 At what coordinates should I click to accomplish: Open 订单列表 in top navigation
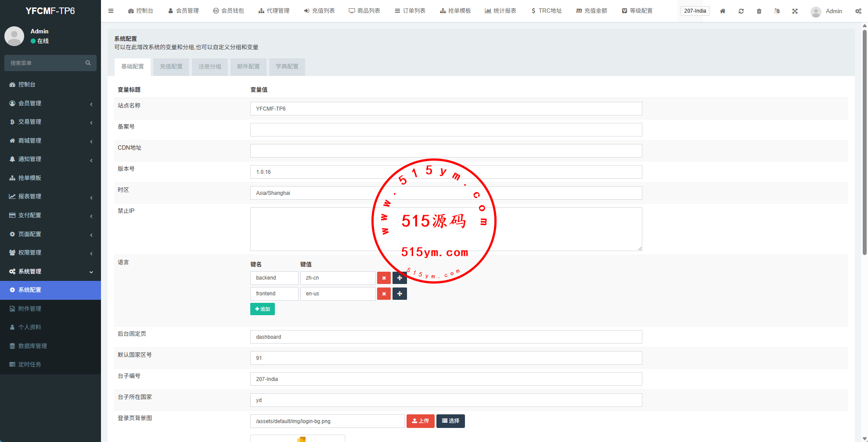pyautogui.click(x=410, y=11)
